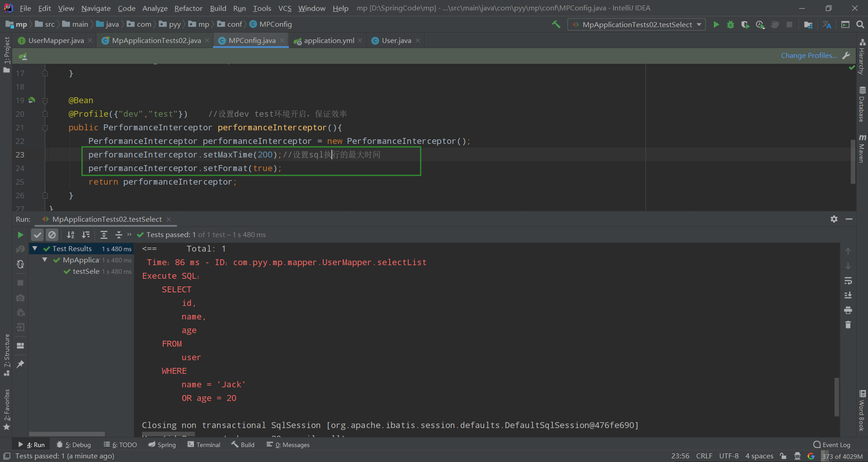Image resolution: width=868 pixels, height=462 pixels.
Task: Sort test results by duration
Action: click(85, 235)
